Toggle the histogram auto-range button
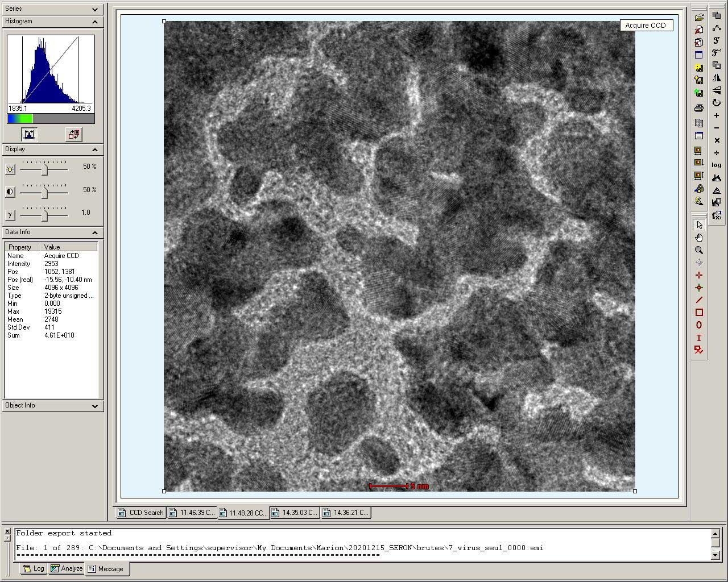Viewport: 728px width, 582px height. (29, 134)
